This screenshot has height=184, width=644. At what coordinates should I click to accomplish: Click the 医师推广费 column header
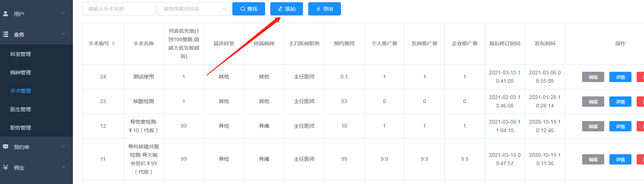point(425,43)
